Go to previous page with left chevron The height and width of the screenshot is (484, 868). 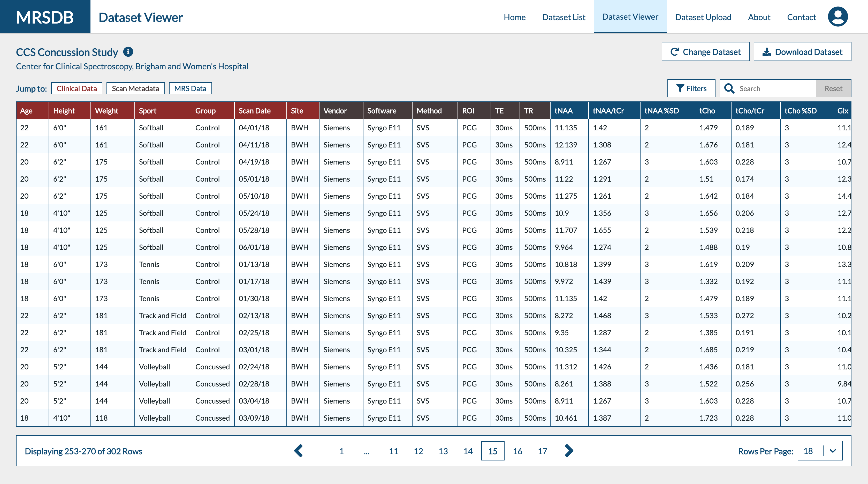[x=299, y=451]
